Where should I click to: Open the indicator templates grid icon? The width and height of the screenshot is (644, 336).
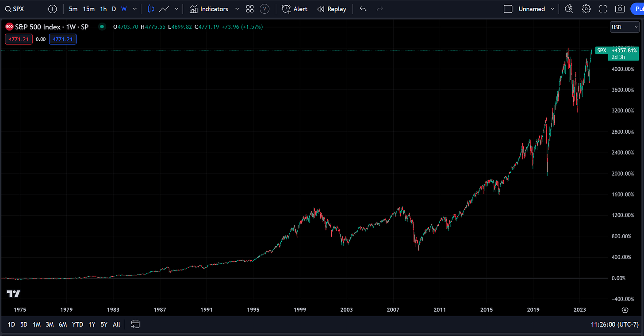[250, 9]
